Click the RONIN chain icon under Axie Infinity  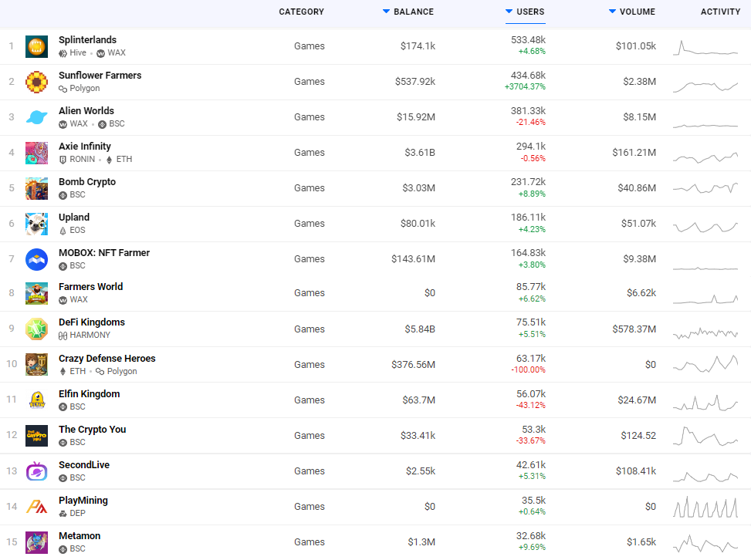point(63,160)
